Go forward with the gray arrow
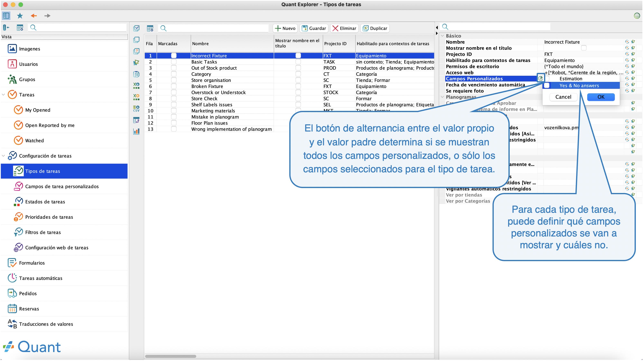 [47, 16]
